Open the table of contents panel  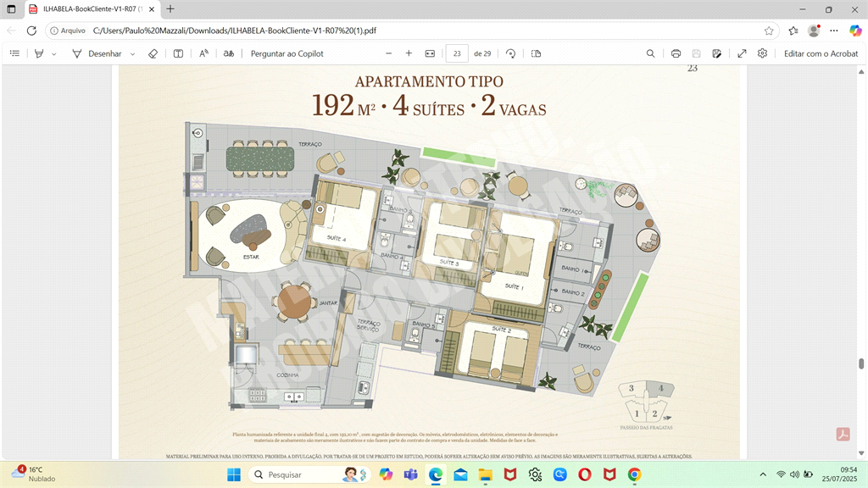click(x=14, y=53)
